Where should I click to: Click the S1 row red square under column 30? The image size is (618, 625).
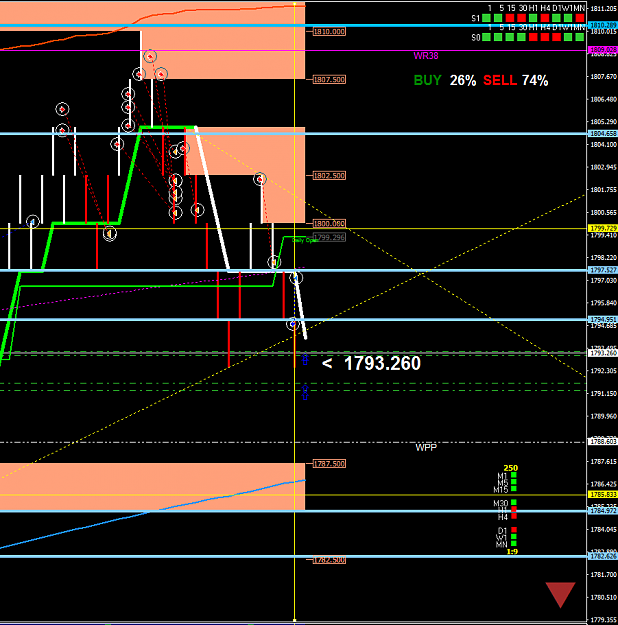(x=522, y=18)
